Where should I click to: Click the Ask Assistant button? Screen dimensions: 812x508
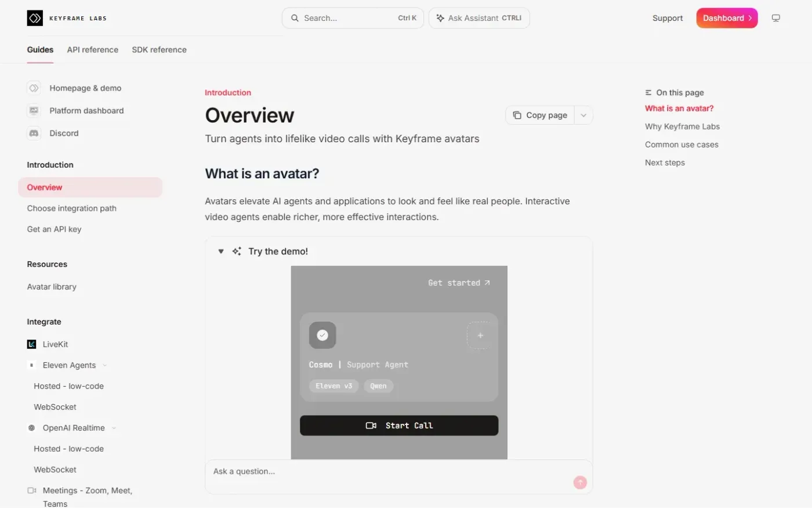click(x=479, y=18)
